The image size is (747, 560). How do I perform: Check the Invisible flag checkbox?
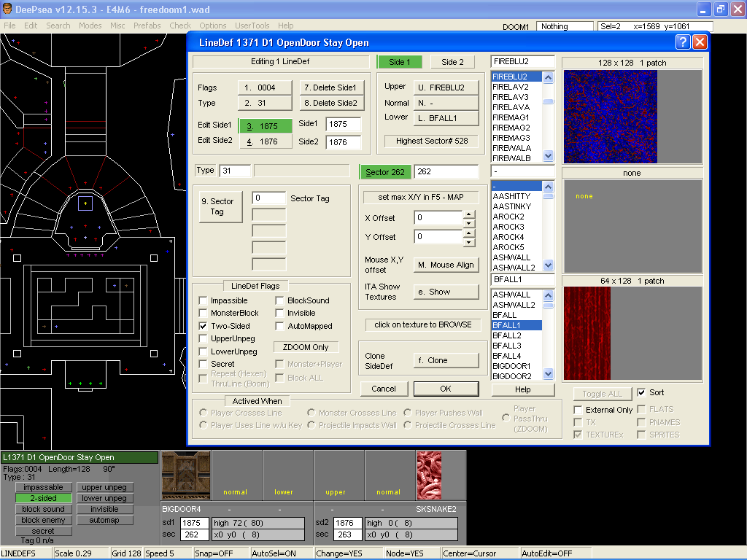(279, 313)
